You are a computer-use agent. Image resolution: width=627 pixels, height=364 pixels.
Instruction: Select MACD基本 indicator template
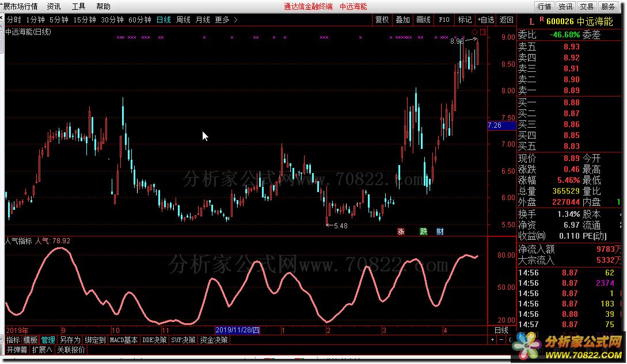(124, 340)
